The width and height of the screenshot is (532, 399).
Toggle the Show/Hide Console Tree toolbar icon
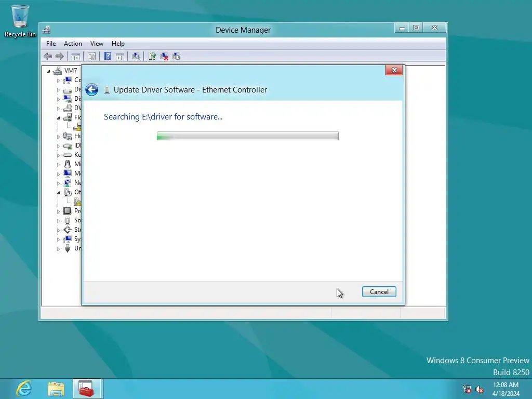click(x=76, y=56)
